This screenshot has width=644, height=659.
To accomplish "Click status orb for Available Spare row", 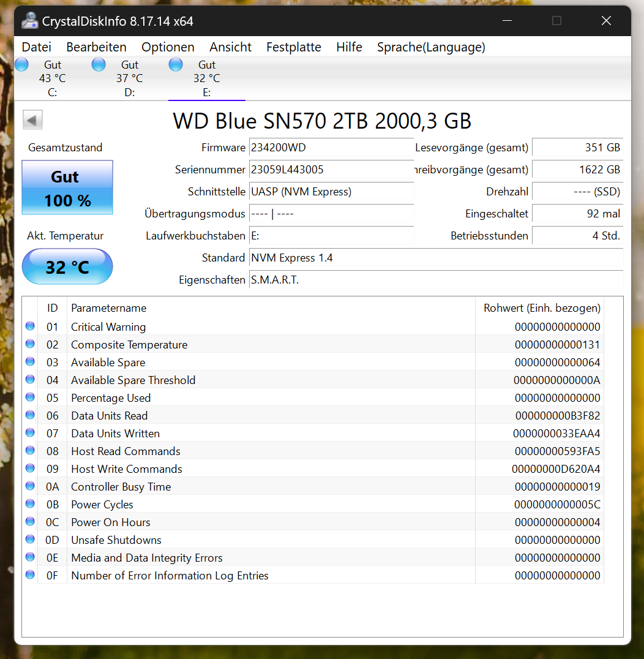I will 30,361.
